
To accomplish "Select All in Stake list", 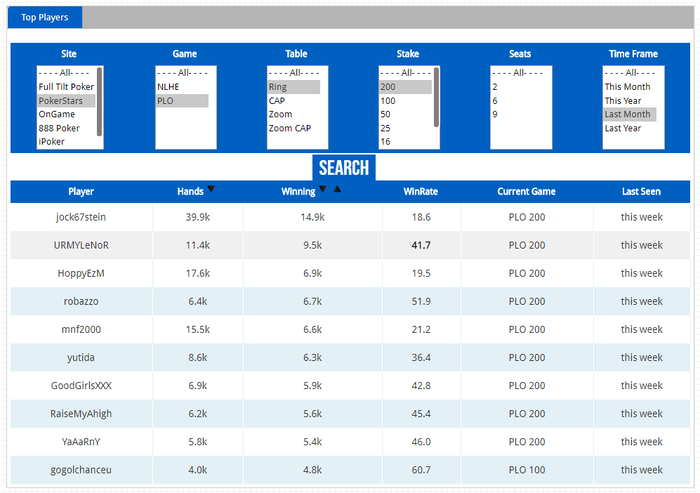I will pyautogui.click(x=405, y=73).
